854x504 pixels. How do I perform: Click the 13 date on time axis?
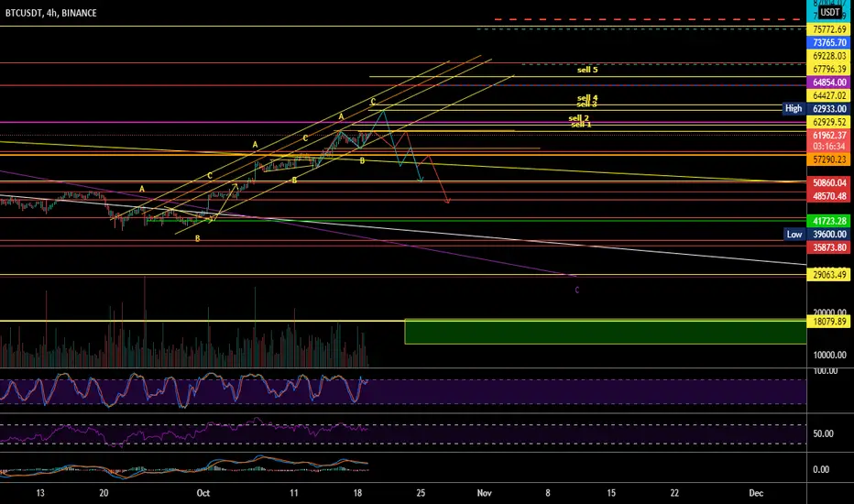[x=40, y=493]
